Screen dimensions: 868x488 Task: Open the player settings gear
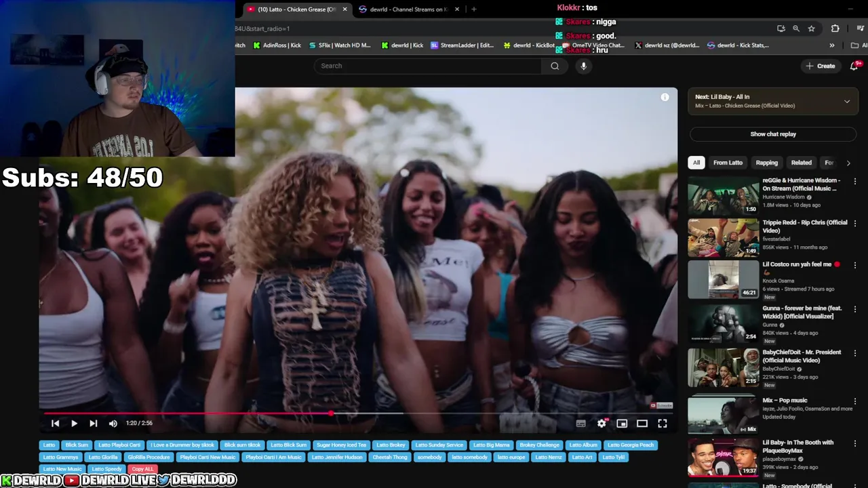coord(601,424)
